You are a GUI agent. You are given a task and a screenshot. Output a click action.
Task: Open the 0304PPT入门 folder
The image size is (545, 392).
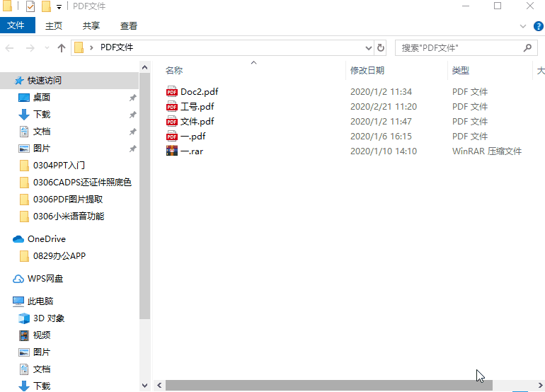[59, 166]
